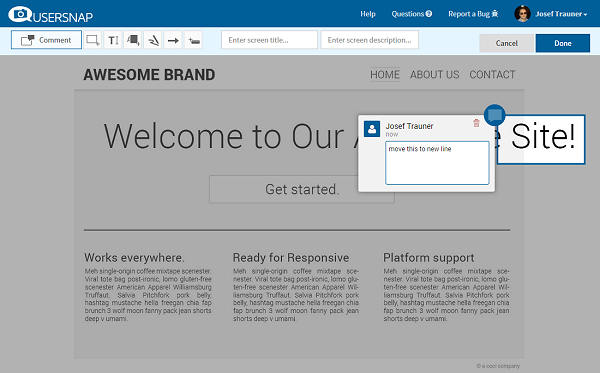
Task: Click the 'Platform support' heading
Action: (x=429, y=258)
